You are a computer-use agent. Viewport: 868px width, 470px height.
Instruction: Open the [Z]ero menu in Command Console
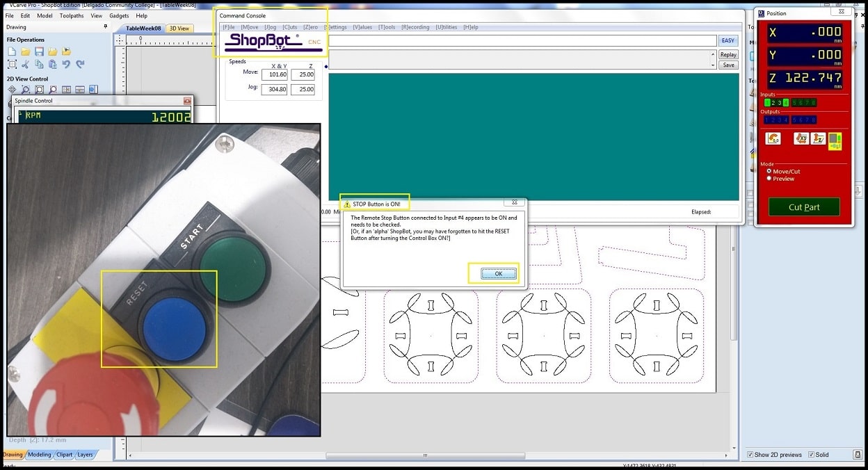coord(311,27)
